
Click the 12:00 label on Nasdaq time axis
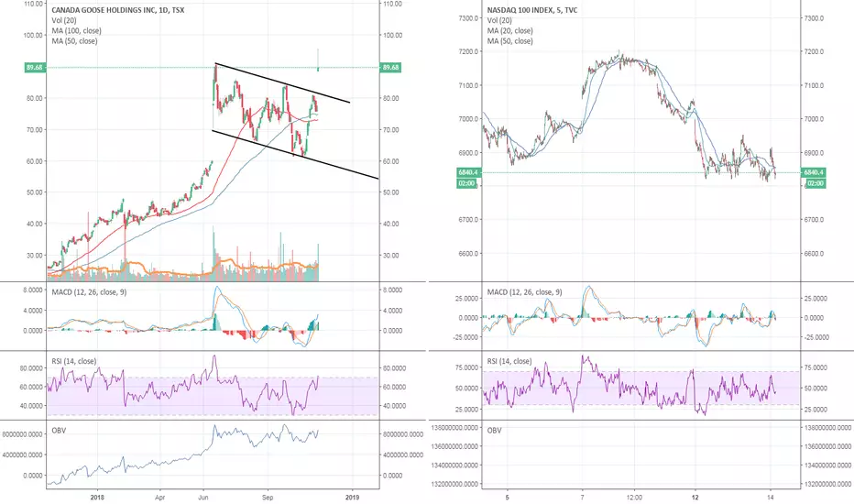[x=634, y=497]
